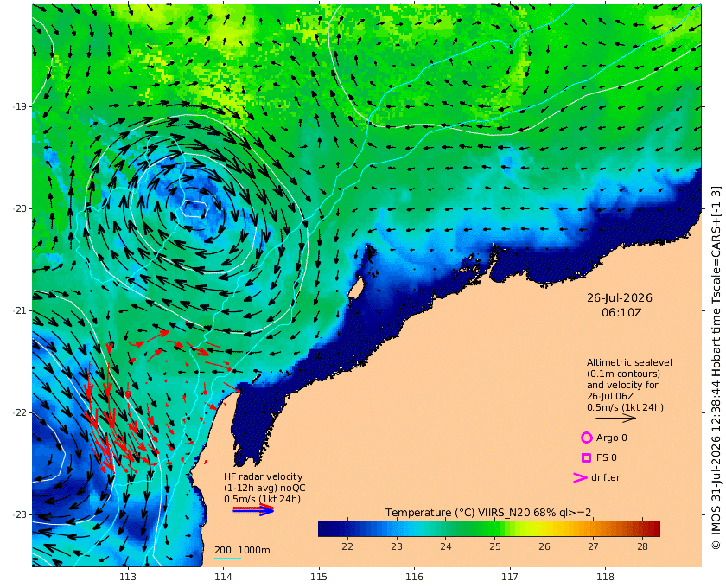Click the longitude axis label 116
The width and height of the screenshot is (726, 588).
(414, 577)
